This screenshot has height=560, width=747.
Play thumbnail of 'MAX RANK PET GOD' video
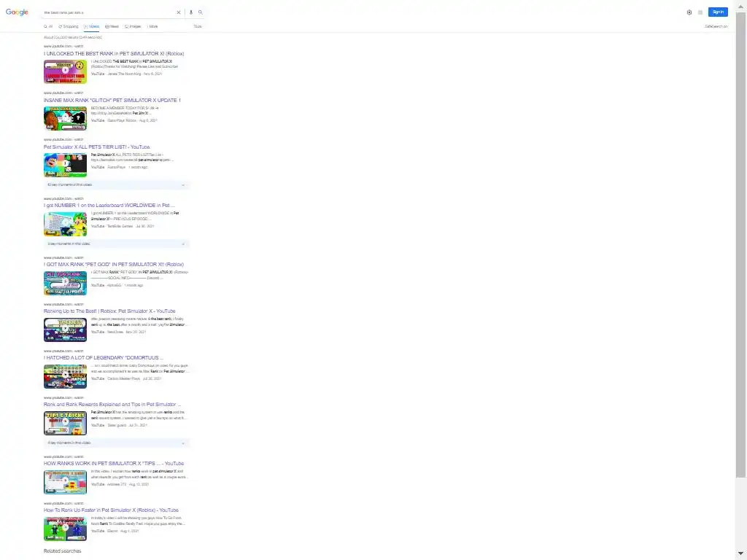pos(65,283)
